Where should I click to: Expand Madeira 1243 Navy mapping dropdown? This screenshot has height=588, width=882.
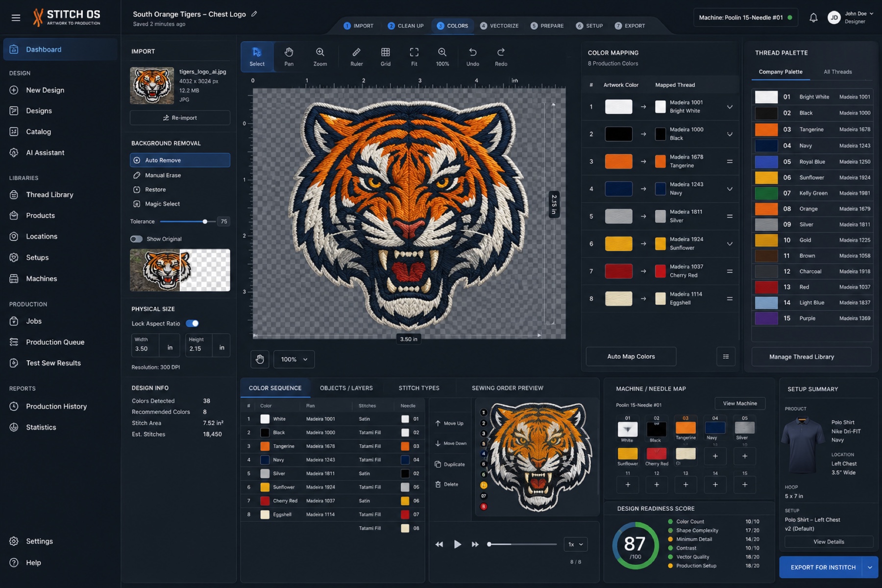[730, 189]
